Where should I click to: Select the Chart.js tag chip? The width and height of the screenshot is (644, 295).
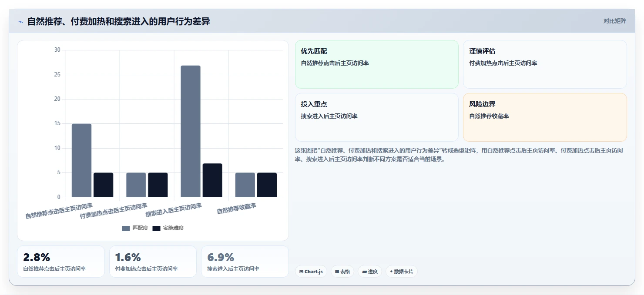pos(311,272)
